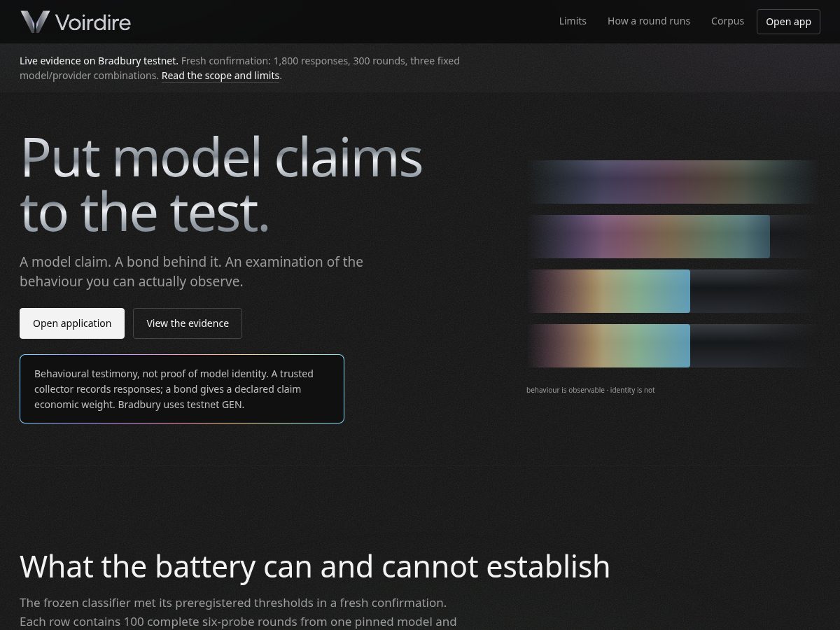Follow Read the scope and limits link
Image resolution: width=840 pixels, height=630 pixels.
(220, 76)
